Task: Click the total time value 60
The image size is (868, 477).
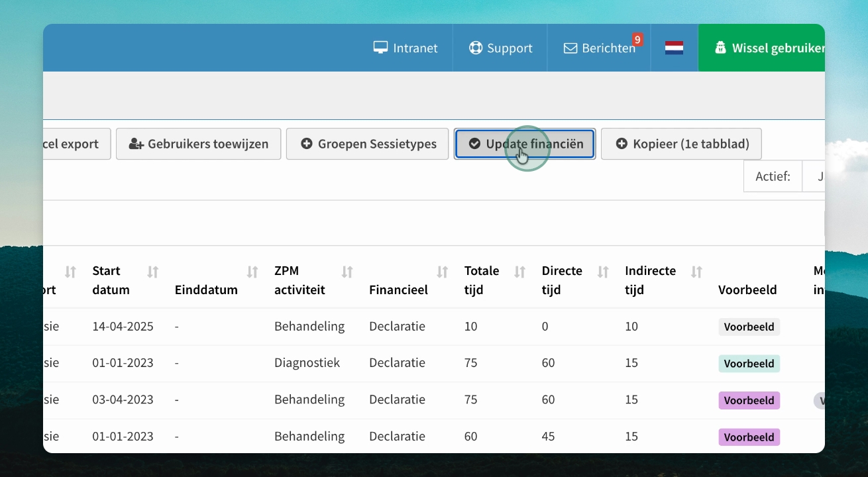Action: point(471,437)
